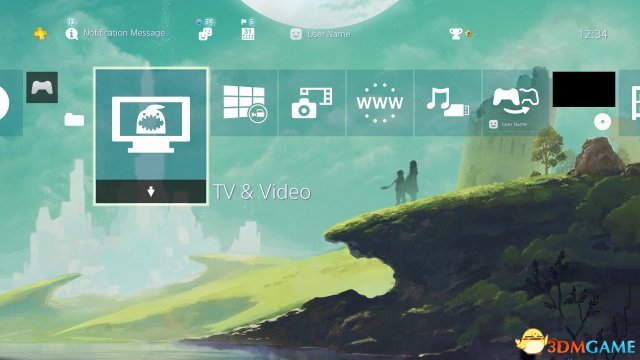Viewport: 640px width, 360px height.
Task: Open the PlayStation Plus icon
Action: point(40,33)
